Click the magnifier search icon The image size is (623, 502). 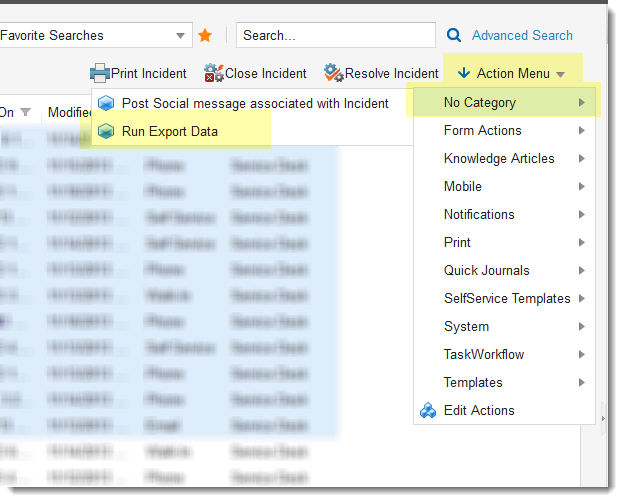pyautogui.click(x=454, y=35)
